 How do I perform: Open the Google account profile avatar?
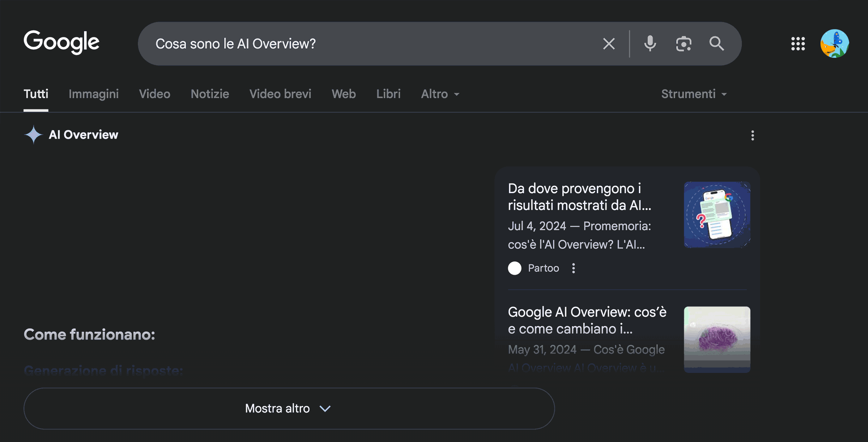(834, 44)
